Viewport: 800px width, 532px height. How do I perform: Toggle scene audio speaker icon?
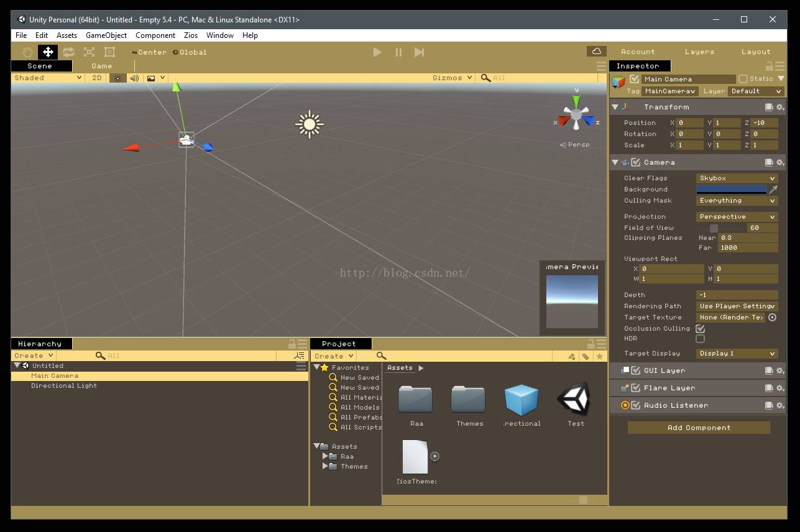tap(134, 78)
